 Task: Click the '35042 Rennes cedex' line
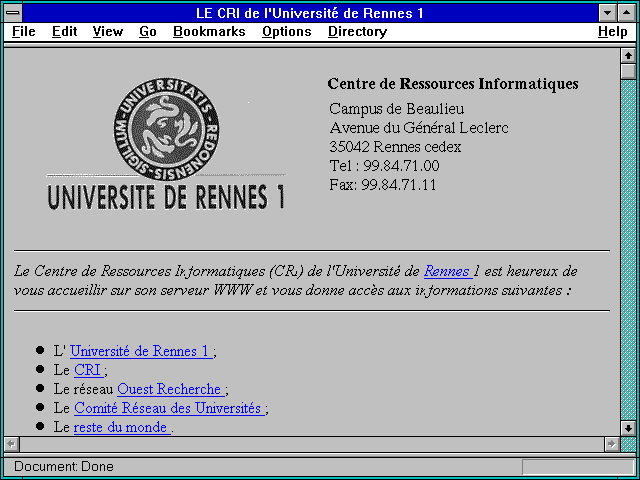tap(396, 147)
